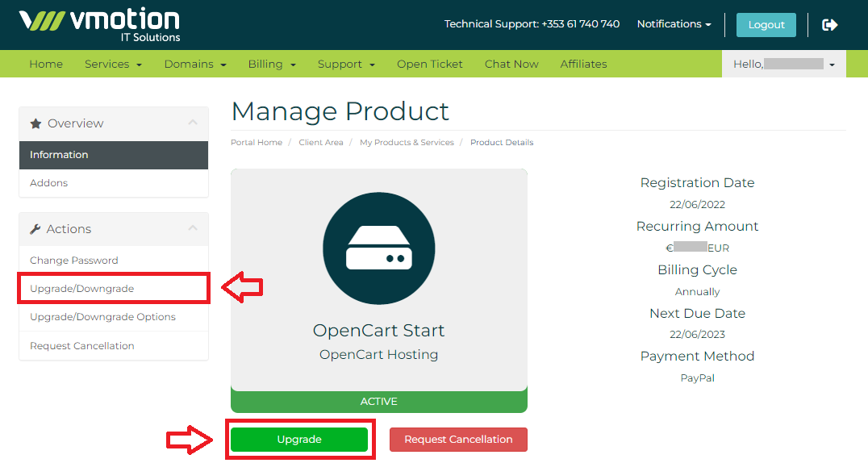Click the sign-out arrow icon in header
868x463 pixels.
click(829, 25)
